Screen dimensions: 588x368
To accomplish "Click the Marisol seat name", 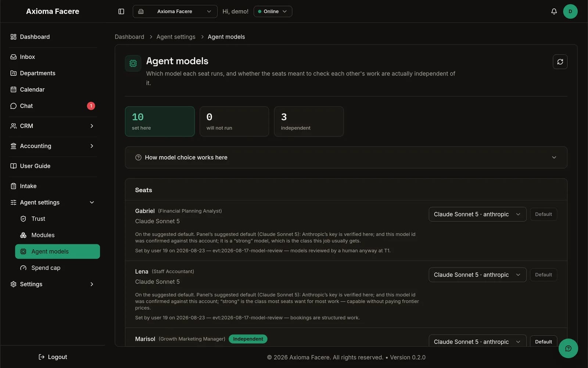I will 145,339.
